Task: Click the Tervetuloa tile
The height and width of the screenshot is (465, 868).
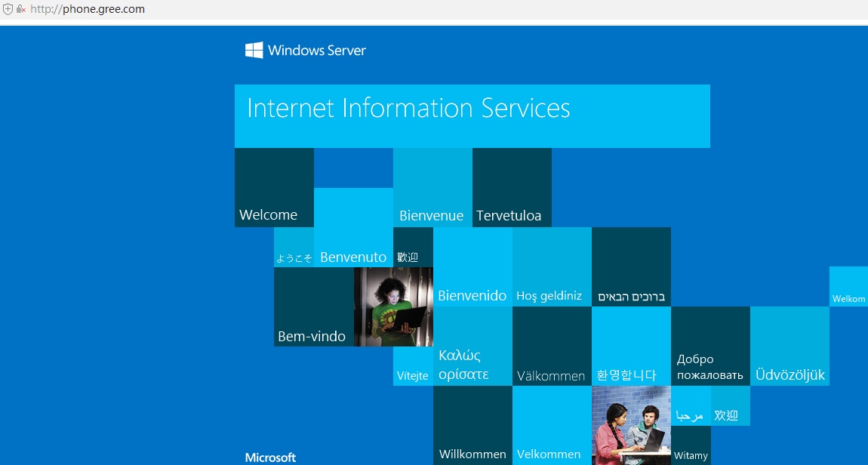Action: point(512,187)
